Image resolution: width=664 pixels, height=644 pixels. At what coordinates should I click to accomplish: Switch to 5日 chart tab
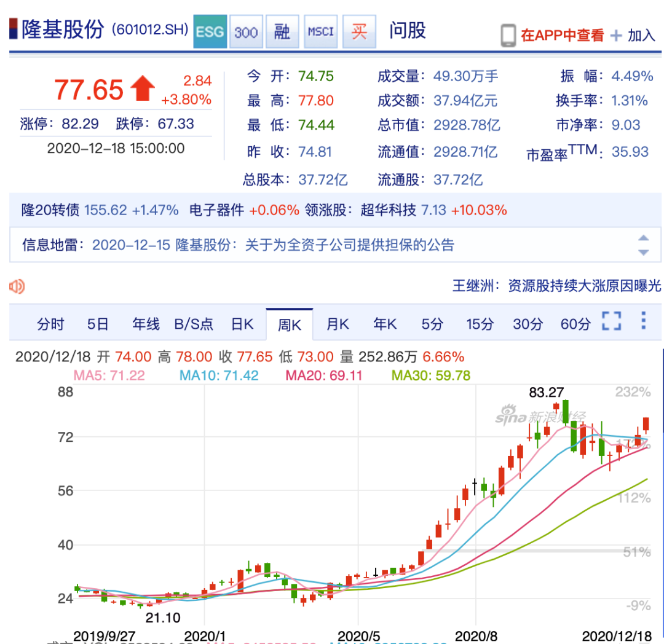[x=98, y=324]
